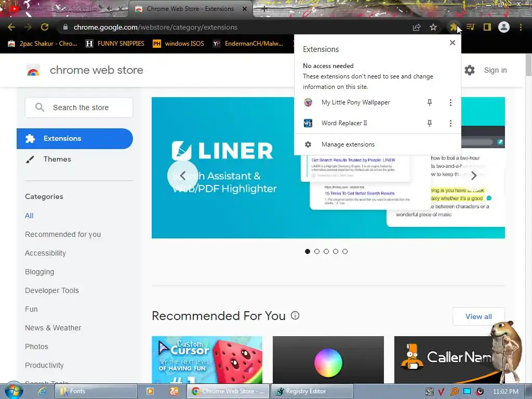
Task: View site info via the lock icon
Action: (65, 27)
